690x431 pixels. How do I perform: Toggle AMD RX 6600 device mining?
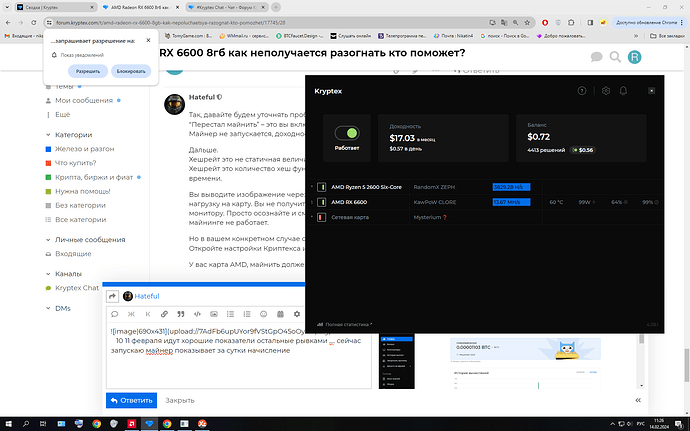(322, 202)
